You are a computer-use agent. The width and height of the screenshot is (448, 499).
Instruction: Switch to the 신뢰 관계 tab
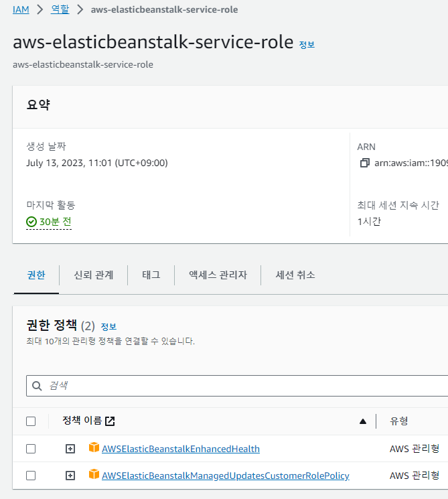click(x=93, y=275)
